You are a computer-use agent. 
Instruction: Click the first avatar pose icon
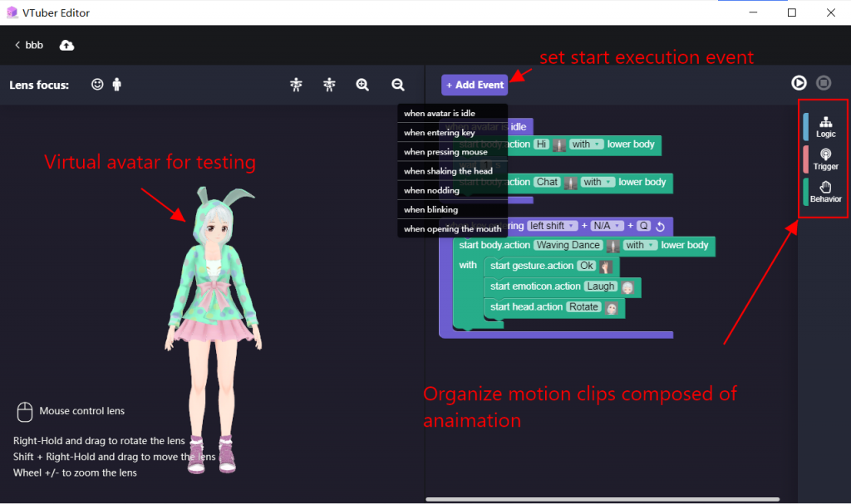coord(296,84)
